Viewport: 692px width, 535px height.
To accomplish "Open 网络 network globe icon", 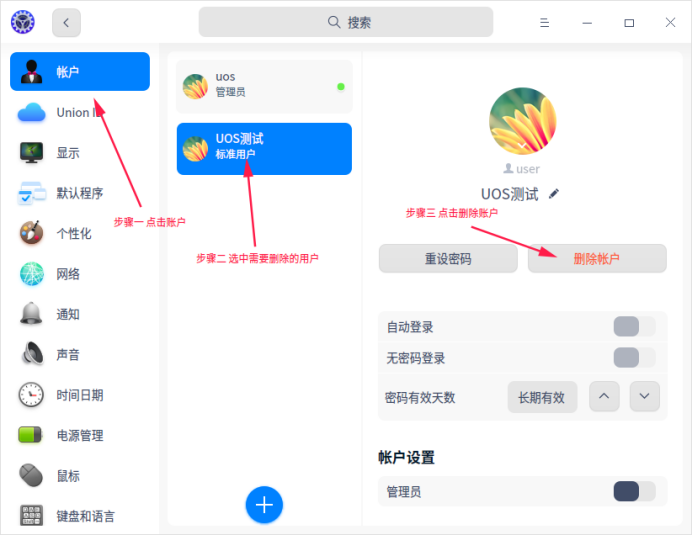I will point(31,274).
